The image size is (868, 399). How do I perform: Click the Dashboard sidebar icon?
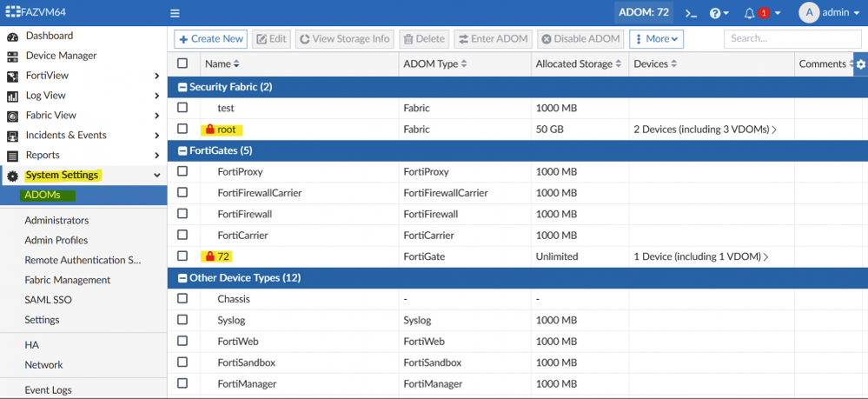click(x=12, y=37)
